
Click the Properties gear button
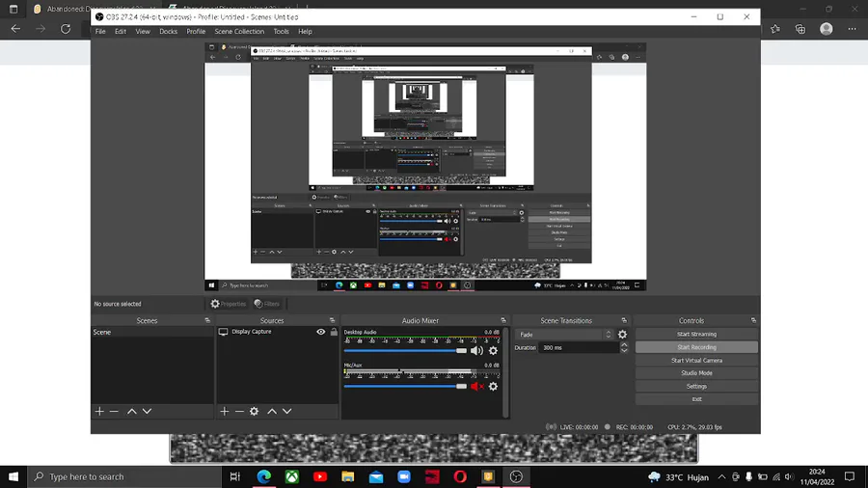(x=228, y=304)
